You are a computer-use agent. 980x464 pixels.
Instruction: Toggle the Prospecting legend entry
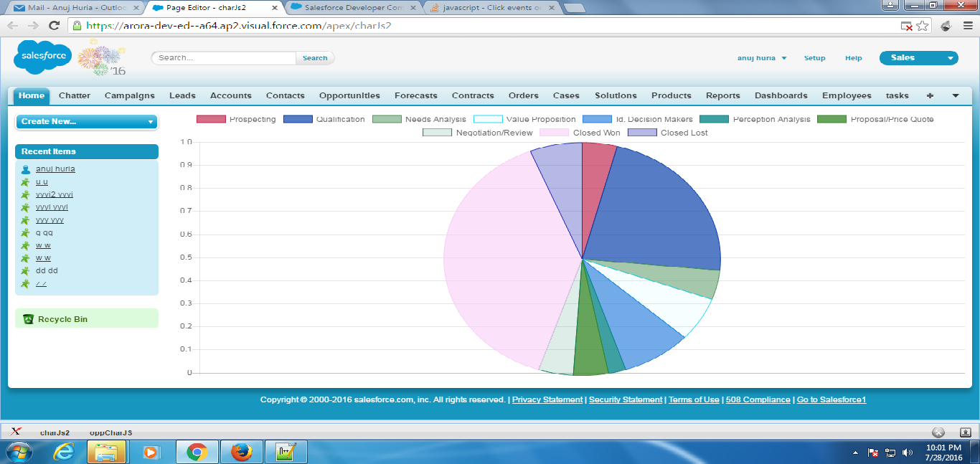point(236,119)
